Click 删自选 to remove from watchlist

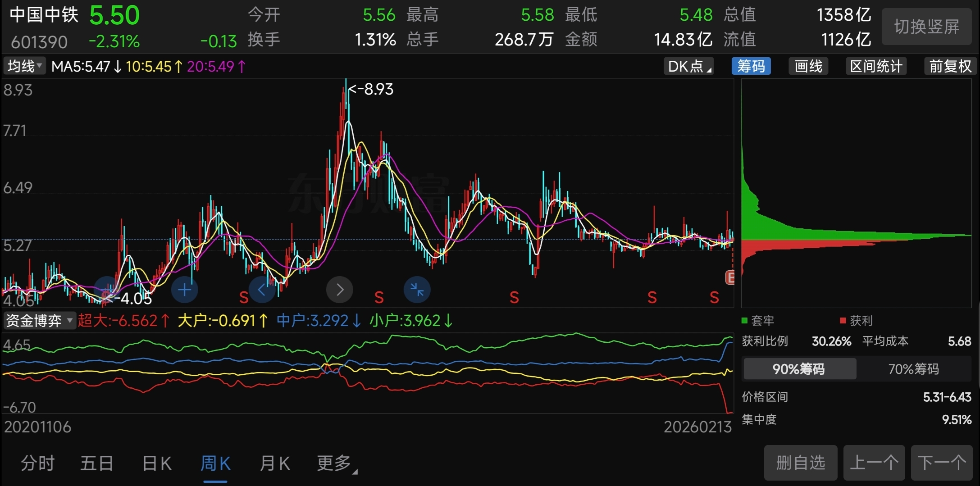coord(801,463)
